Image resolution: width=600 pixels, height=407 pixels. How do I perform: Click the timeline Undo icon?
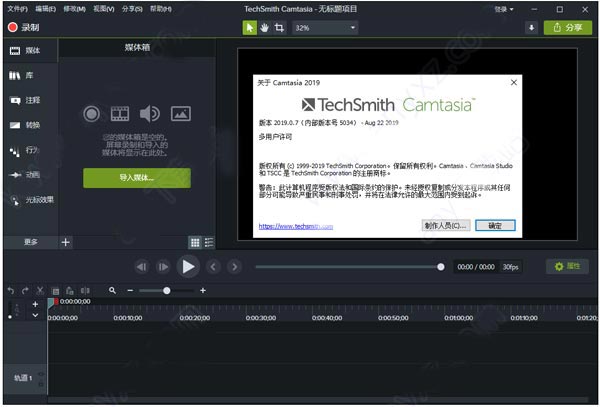coord(11,291)
